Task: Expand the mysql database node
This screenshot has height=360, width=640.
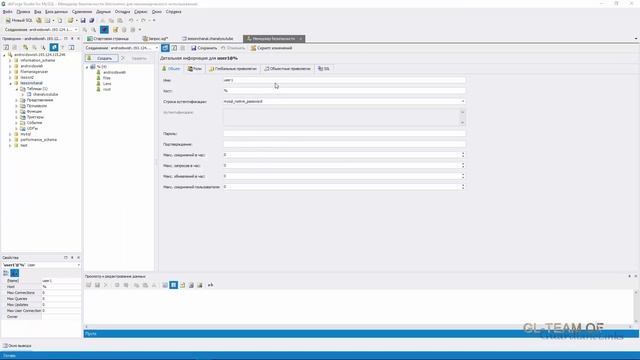Action: (10, 134)
